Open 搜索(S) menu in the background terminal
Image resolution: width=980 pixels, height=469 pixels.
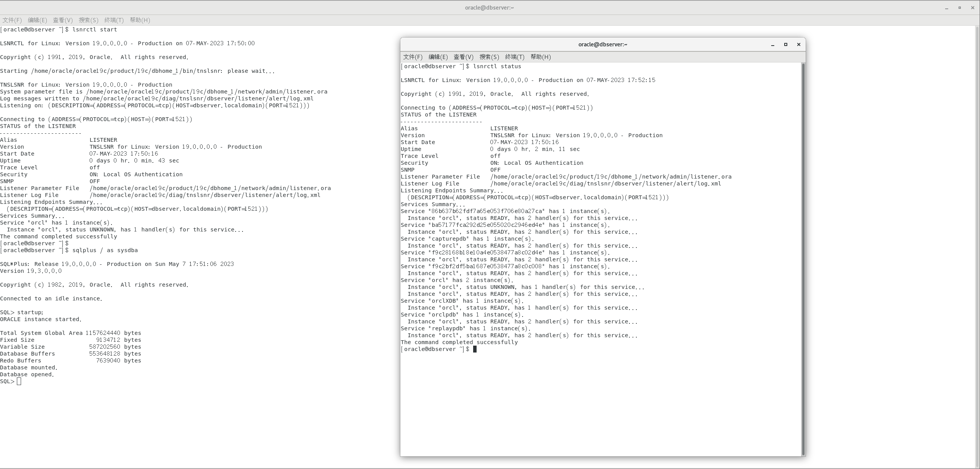(x=88, y=20)
